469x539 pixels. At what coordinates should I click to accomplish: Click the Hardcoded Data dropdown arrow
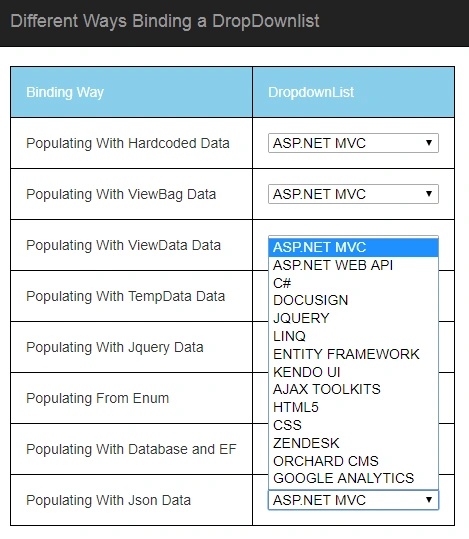429,143
